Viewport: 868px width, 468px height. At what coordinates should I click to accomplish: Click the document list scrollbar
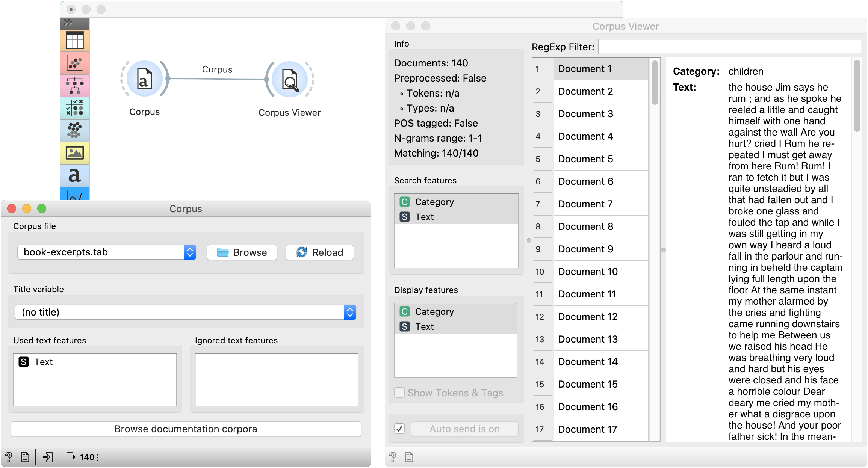[x=655, y=83]
